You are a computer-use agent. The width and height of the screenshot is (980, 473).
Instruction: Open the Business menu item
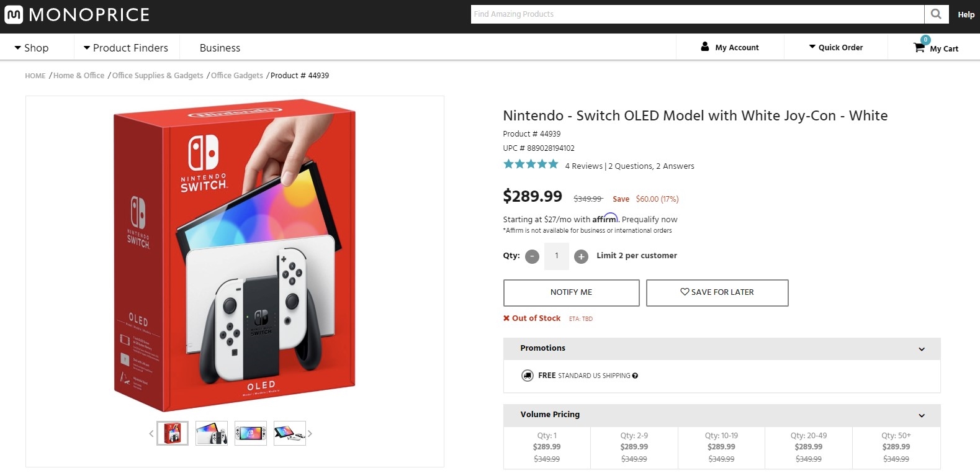[220, 48]
